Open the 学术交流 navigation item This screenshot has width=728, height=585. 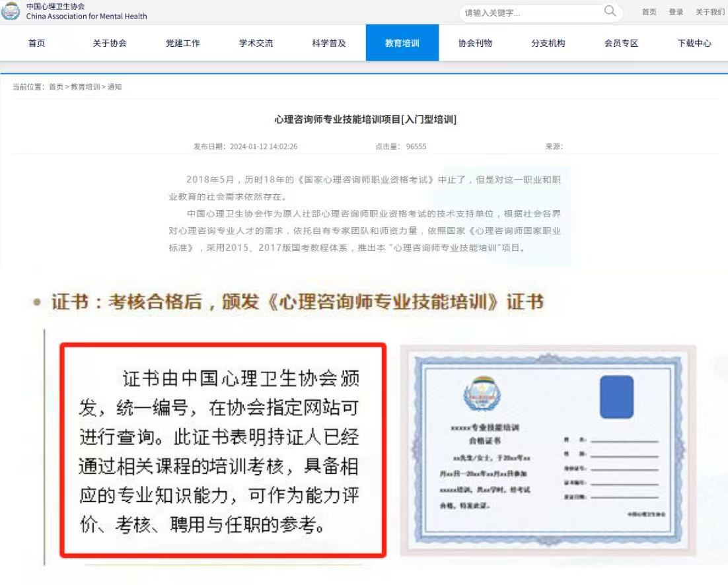(256, 43)
